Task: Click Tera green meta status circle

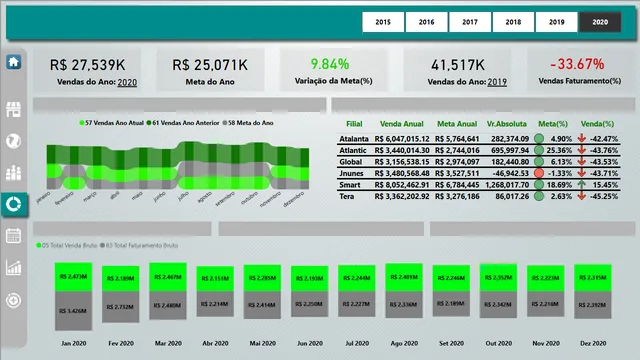Action: click(539, 196)
